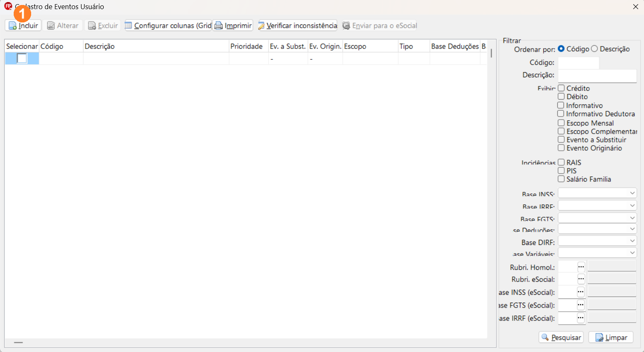Check the Salário Família incidence
Viewport: 644px width, 352px height.
561,179
